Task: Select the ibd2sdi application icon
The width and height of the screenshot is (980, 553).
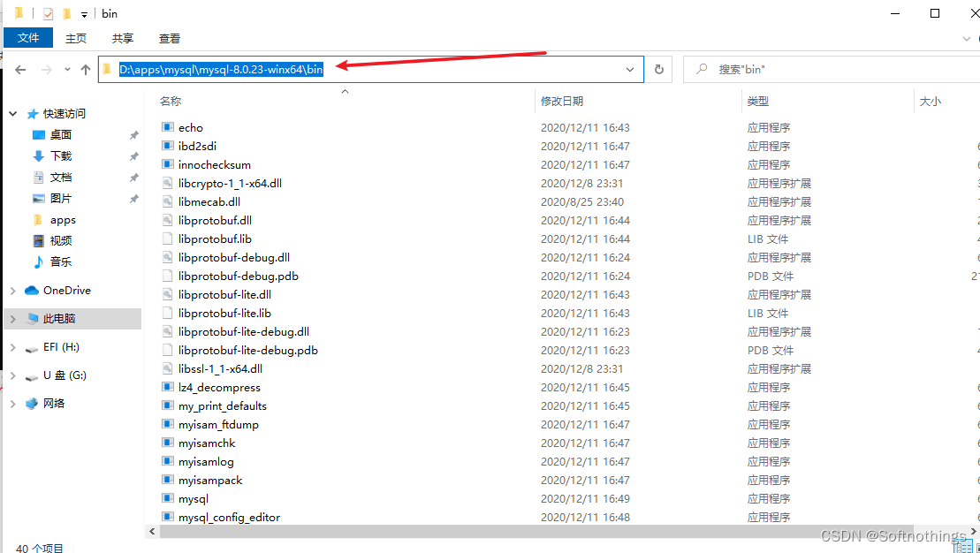Action: (x=168, y=146)
